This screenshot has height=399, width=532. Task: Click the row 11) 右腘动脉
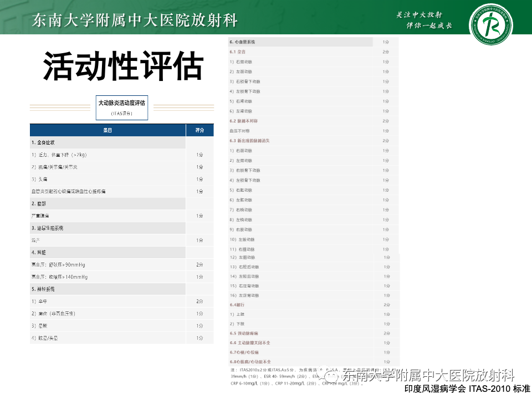click(x=313, y=249)
